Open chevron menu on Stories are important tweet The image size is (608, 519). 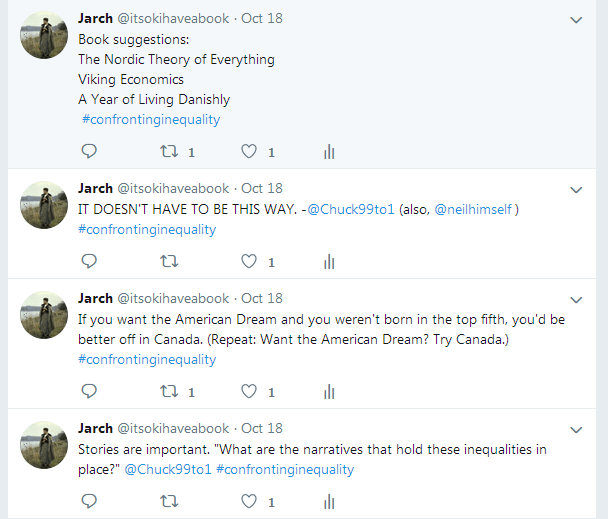point(576,430)
